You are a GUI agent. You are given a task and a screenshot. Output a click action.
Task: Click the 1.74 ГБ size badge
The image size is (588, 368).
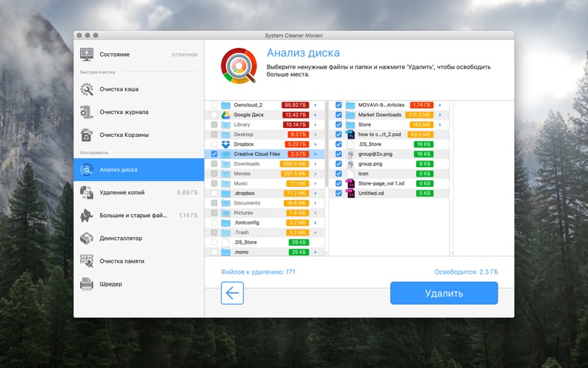tap(422, 105)
